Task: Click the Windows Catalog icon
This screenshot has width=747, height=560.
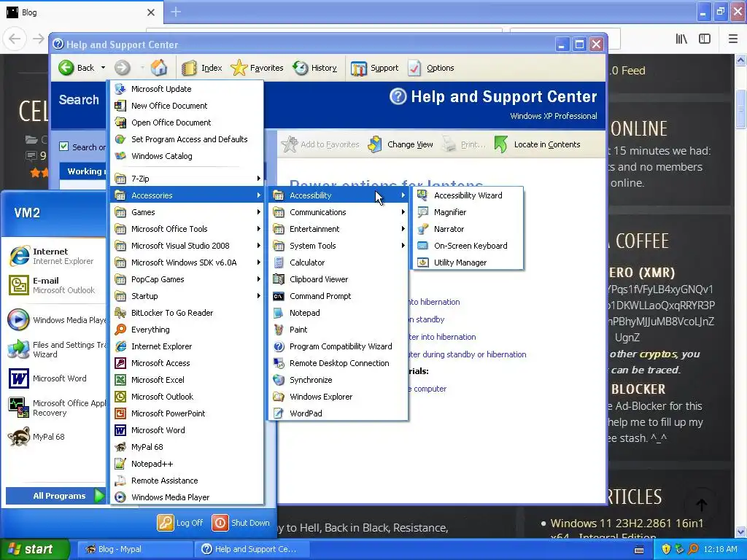Action: click(120, 156)
